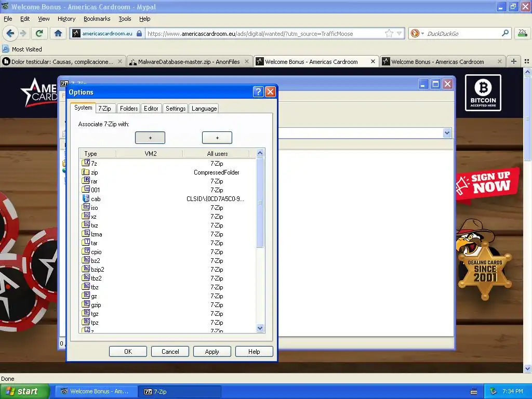Click the padlock site security icon
Screen dimensions: 532x399
tap(139, 33)
